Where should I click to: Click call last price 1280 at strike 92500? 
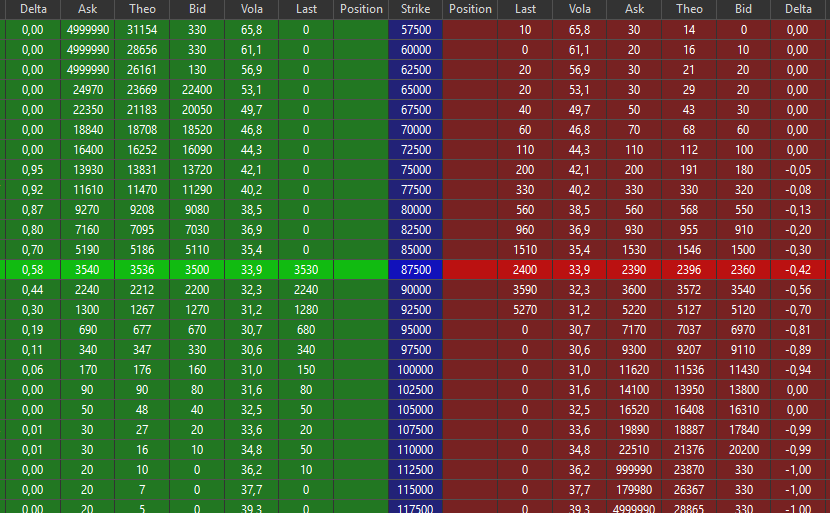coord(306,310)
